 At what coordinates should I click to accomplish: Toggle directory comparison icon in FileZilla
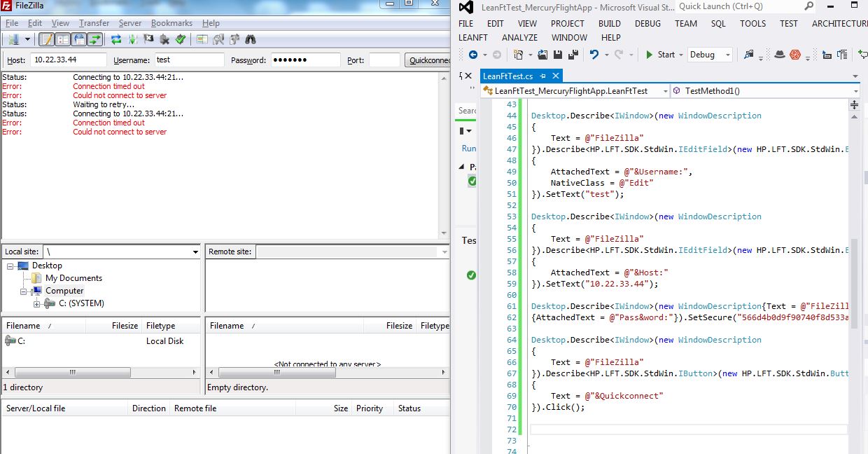click(218, 39)
